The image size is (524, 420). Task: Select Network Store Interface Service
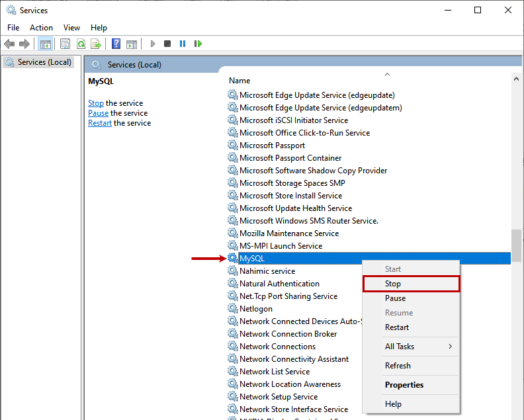point(294,409)
